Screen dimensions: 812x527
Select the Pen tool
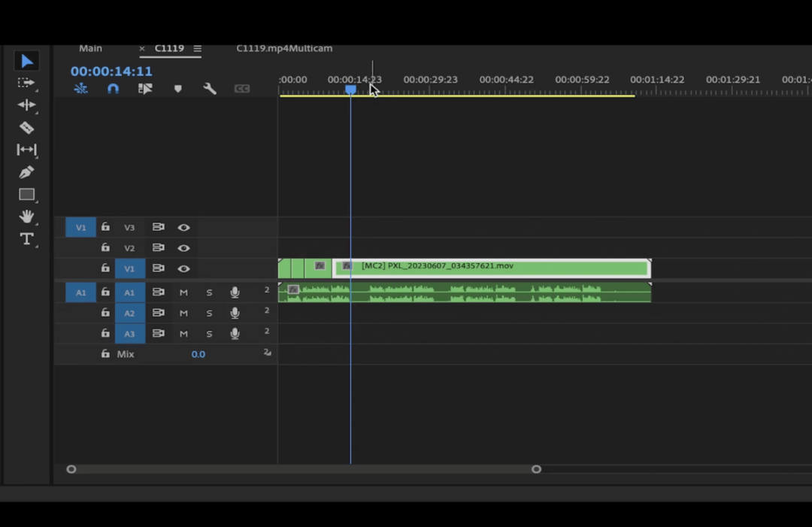click(26, 172)
